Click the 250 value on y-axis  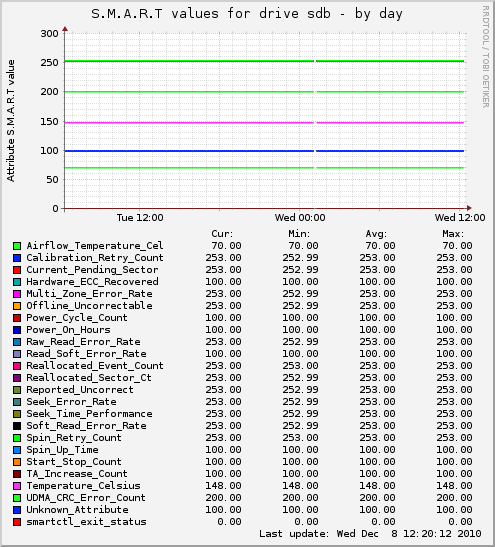(49, 63)
